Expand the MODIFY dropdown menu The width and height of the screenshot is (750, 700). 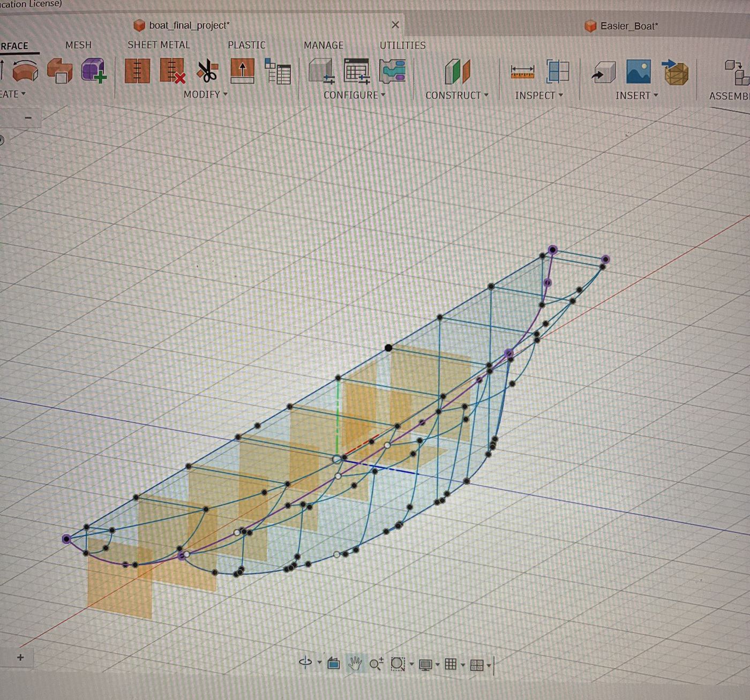pyautogui.click(x=206, y=94)
